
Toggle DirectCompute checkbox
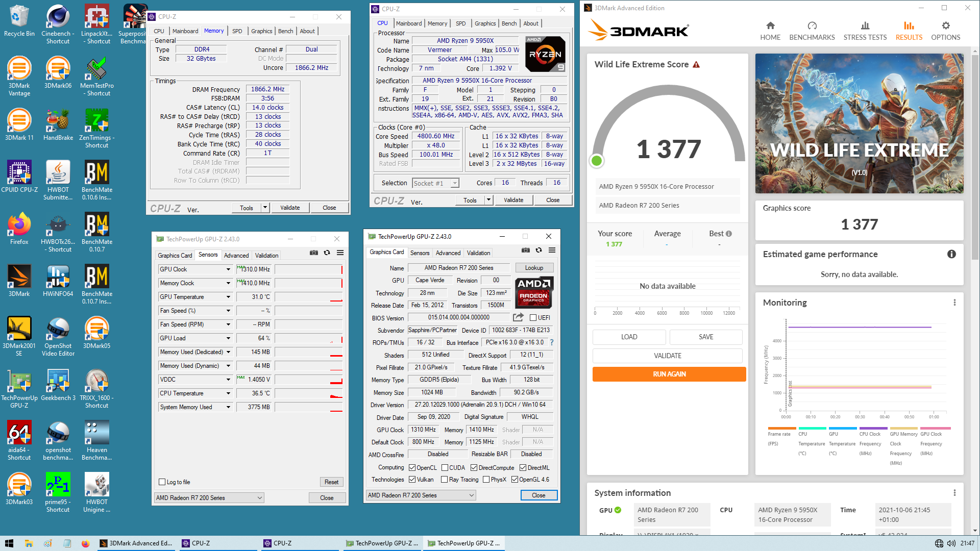point(474,468)
